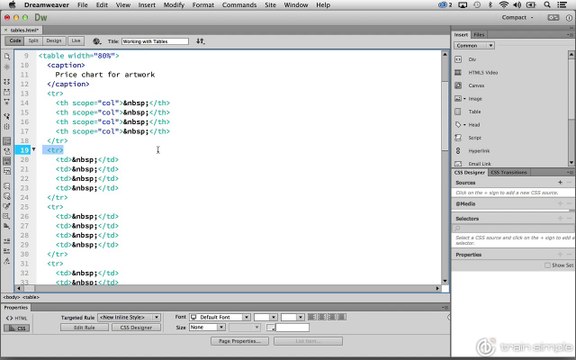The width and height of the screenshot is (576, 360).
Task: Click the code view horizontal scrollbar
Action: 227,288
